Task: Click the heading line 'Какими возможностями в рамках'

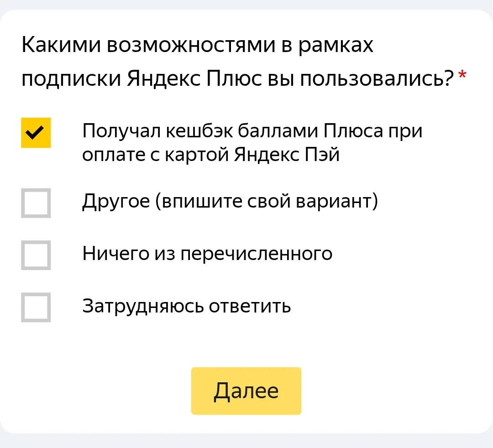Action: (x=197, y=45)
